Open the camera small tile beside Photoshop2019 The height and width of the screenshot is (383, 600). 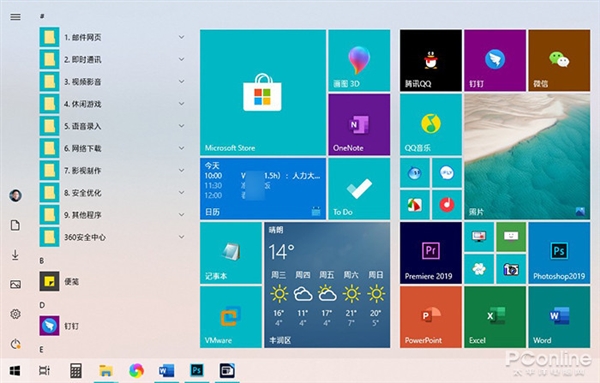[x=511, y=269]
